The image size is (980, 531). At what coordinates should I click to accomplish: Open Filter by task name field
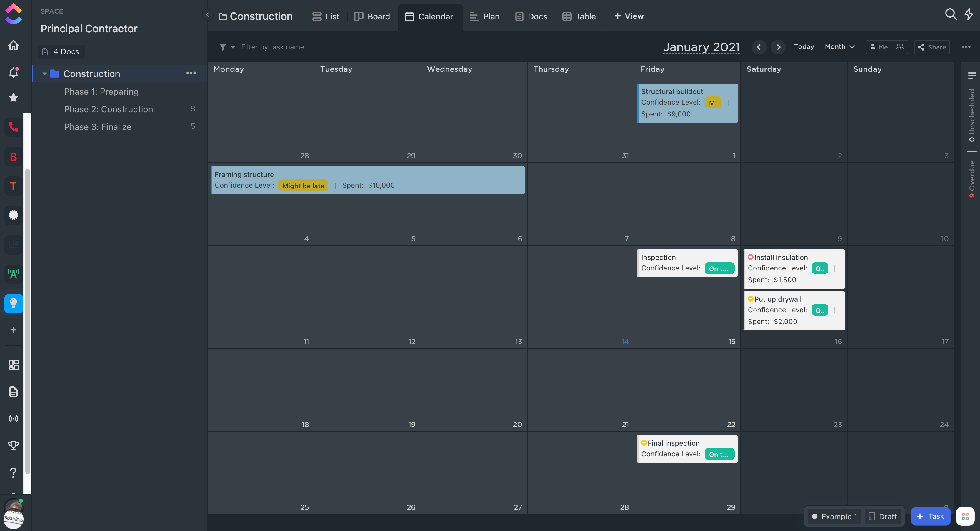[x=275, y=47]
